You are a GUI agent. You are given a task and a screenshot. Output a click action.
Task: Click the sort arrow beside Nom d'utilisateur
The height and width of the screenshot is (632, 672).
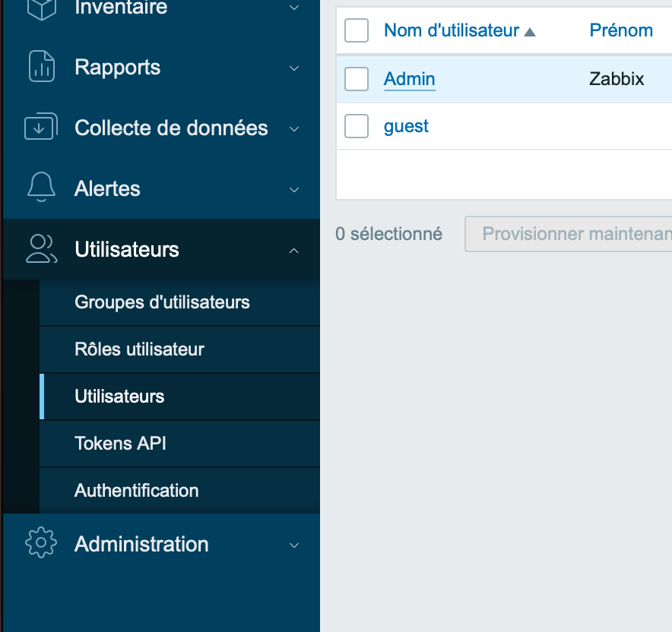[x=531, y=32]
